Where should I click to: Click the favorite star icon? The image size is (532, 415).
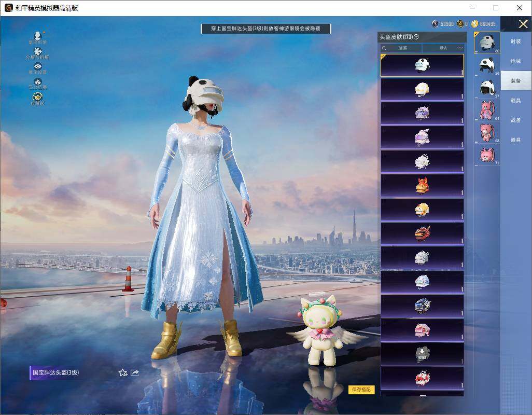click(x=123, y=372)
